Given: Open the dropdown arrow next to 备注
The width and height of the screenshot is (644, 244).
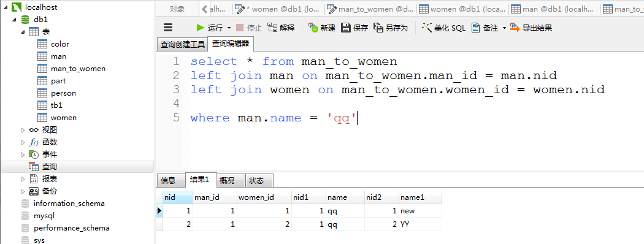Looking at the screenshot, I should (x=504, y=28).
